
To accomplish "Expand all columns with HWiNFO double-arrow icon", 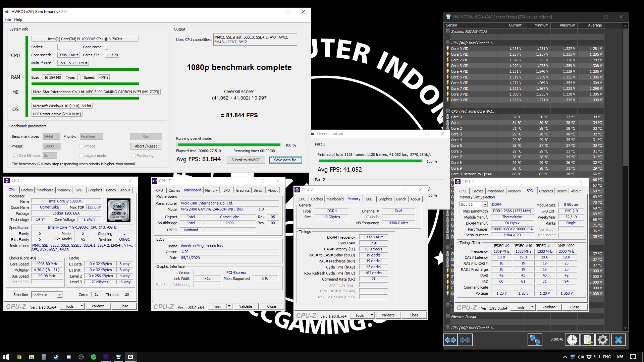I will [x=450, y=340].
